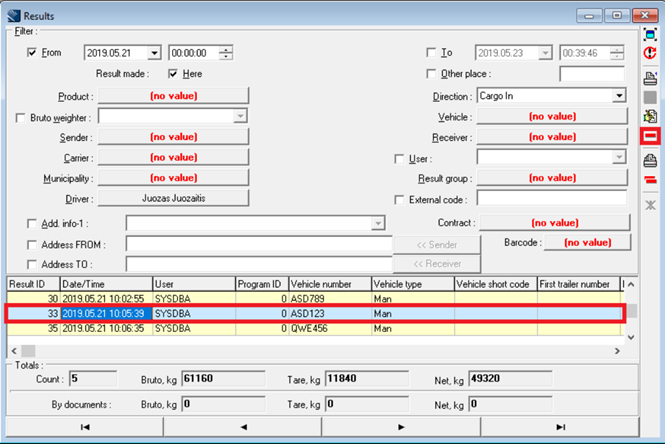665x444 pixels.
Task: Click the << Sender address button
Action: (x=437, y=245)
